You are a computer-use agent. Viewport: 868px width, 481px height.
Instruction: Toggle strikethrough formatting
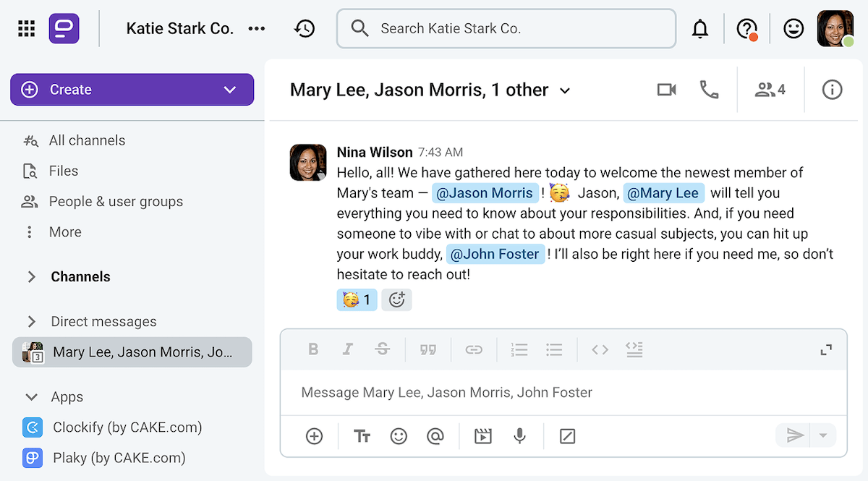(x=382, y=349)
